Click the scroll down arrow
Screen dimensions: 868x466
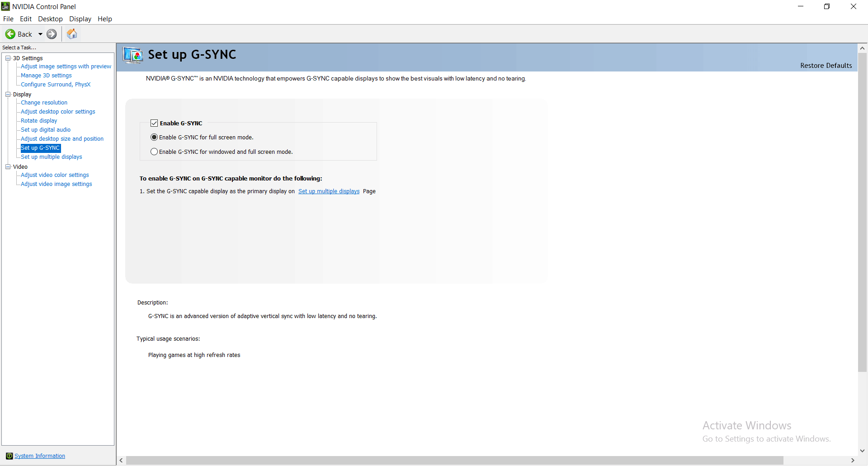click(863, 451)
